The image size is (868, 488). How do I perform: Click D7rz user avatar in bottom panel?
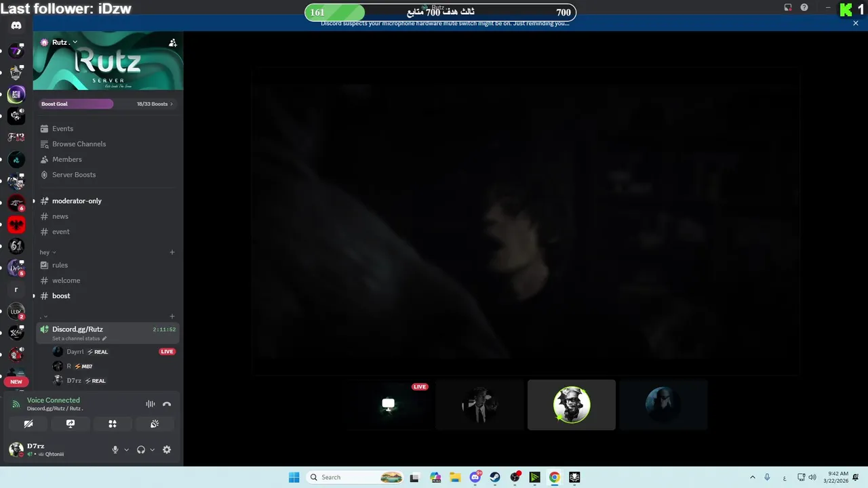click(x=16, y=449)
